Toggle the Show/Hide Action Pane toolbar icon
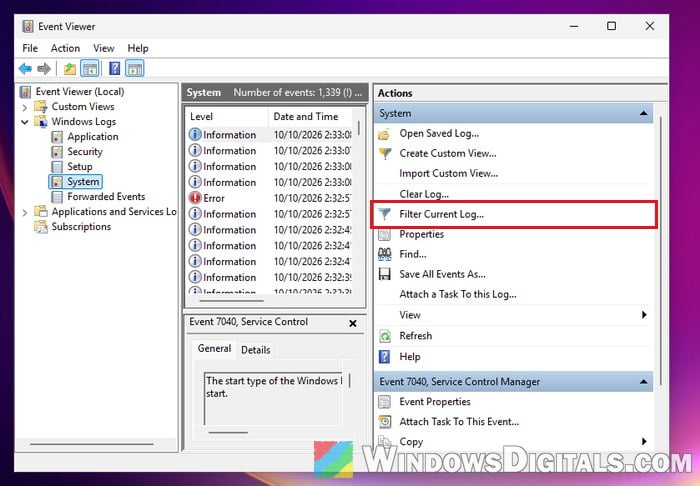 (135, 69)
